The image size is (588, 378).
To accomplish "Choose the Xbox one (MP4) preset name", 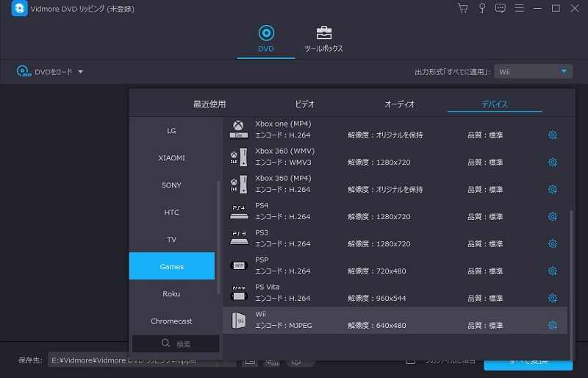I will pyautogui.click(x=283, y=124).
